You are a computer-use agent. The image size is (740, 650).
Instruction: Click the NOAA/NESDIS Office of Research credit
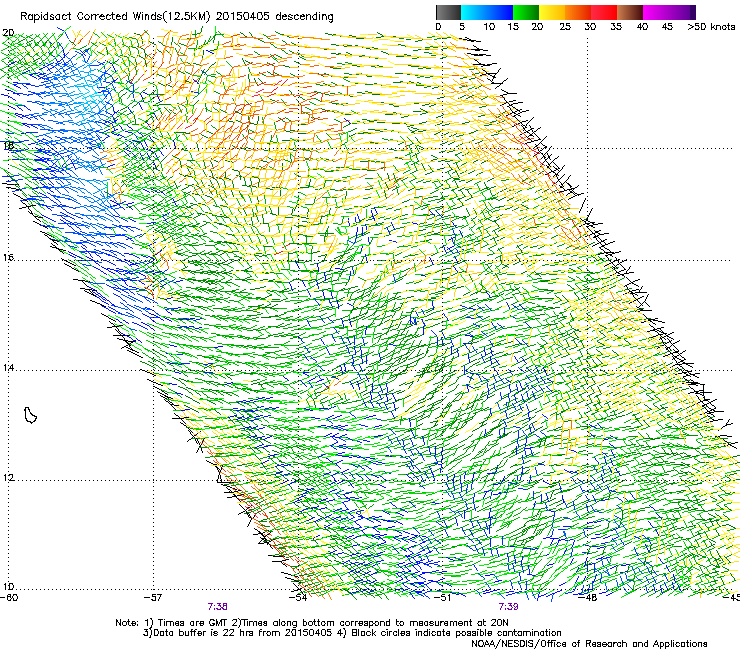point(589,643)
